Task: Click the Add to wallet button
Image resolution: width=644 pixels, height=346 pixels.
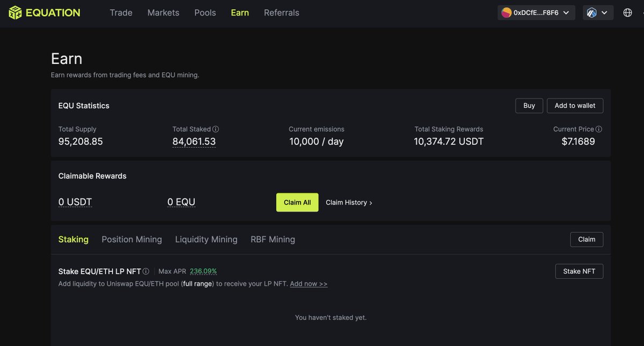Action: [x=575, y=106]
